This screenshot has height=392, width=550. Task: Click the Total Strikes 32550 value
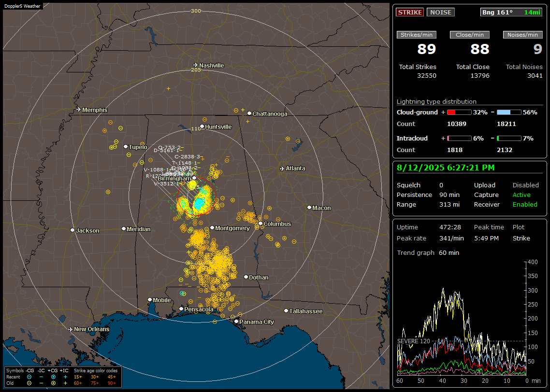[427, 76]
